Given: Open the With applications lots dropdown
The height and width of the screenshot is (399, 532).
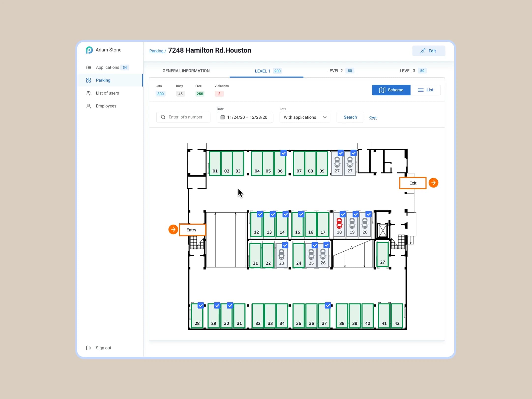Looking at the screenshot, I should tap(305, 117).
